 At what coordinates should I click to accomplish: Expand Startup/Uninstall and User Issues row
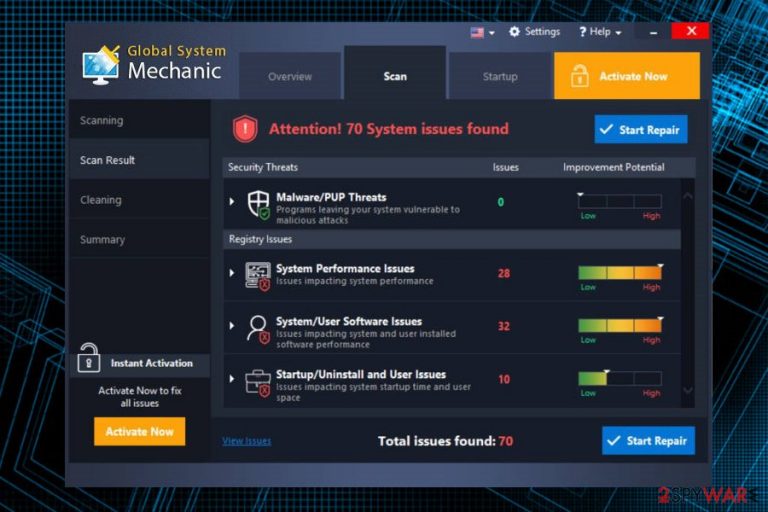pyautogui.click(x=232, y=378)
